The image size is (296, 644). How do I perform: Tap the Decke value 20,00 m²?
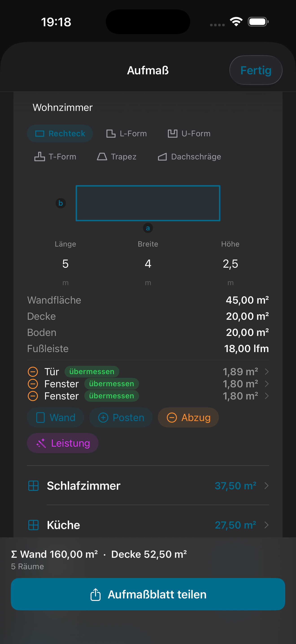click(247, 317)
